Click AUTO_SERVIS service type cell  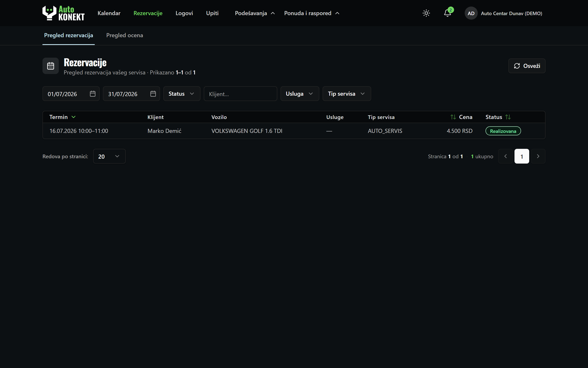coord(385,131)
